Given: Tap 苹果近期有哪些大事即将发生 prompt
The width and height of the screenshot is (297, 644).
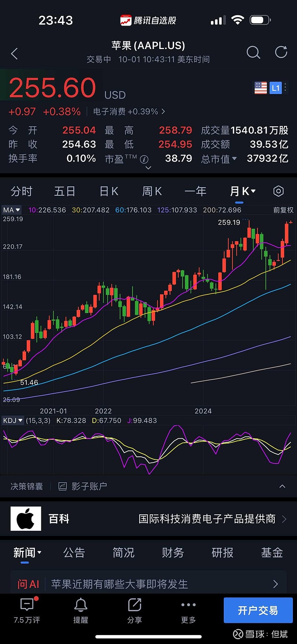Looking at the screenshot, I should pyautogui.click(x=120, y=584).
